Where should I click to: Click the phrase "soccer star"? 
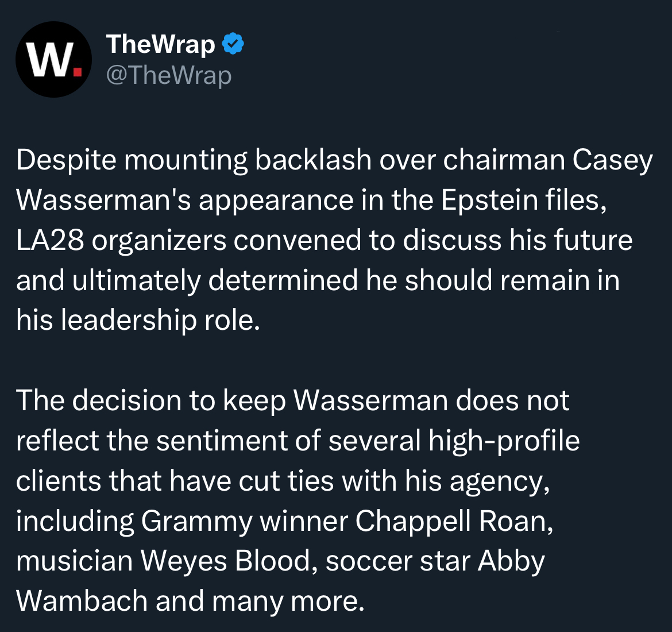click(398, 561)
